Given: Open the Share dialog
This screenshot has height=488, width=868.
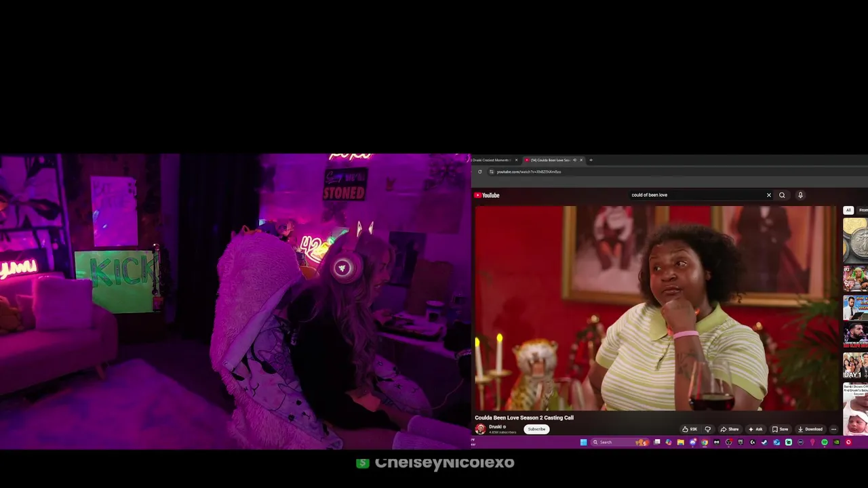Looking at the screenshot, I should [730, 429].
